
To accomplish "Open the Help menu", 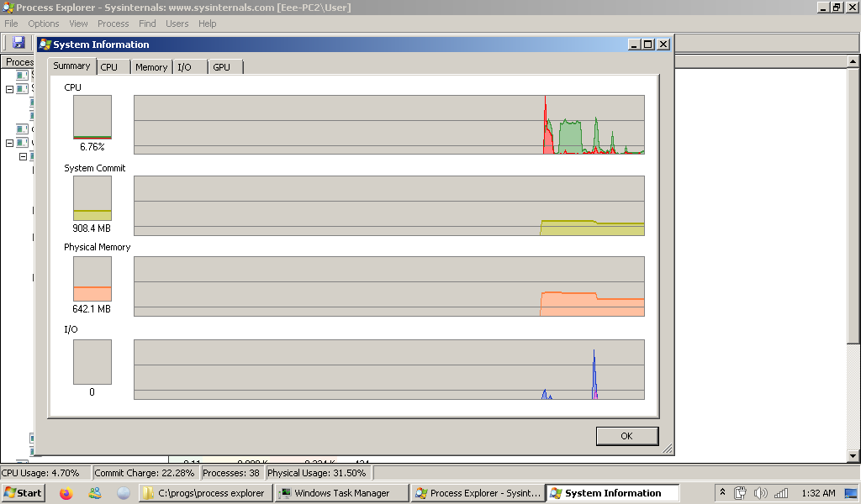I will click(208, 24).
